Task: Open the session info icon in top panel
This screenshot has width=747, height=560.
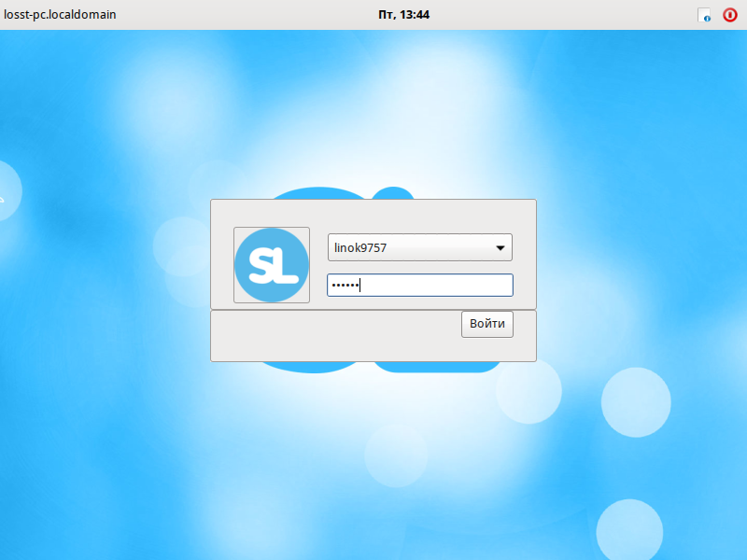Action: point(704,15)
